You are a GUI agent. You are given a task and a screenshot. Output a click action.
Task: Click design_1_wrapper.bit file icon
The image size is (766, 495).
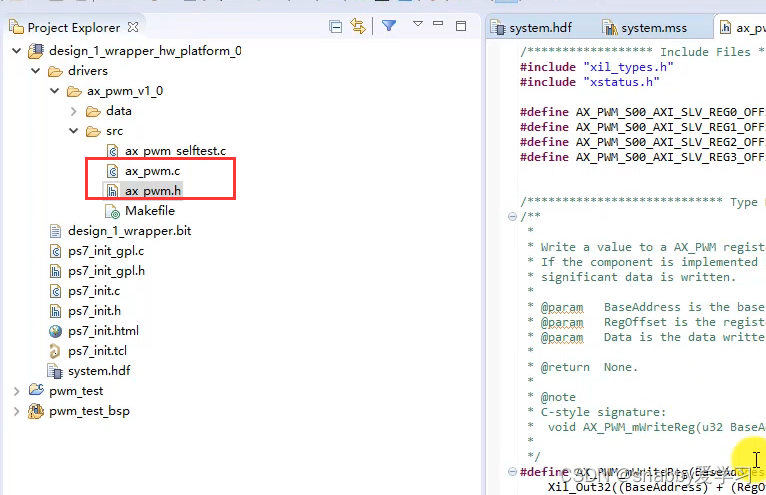(x=55, y=231)
